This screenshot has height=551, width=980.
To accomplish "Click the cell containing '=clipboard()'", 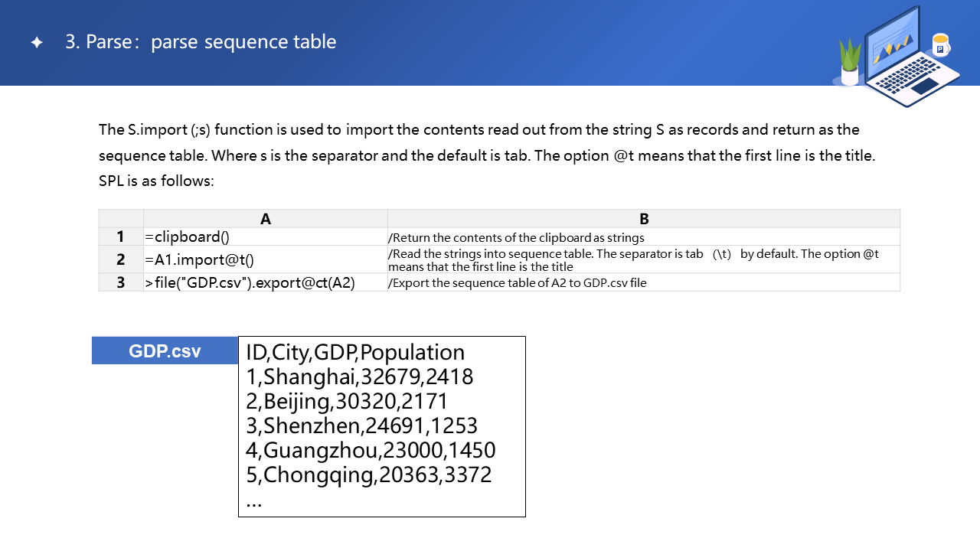I will click(x=266, y=236).
